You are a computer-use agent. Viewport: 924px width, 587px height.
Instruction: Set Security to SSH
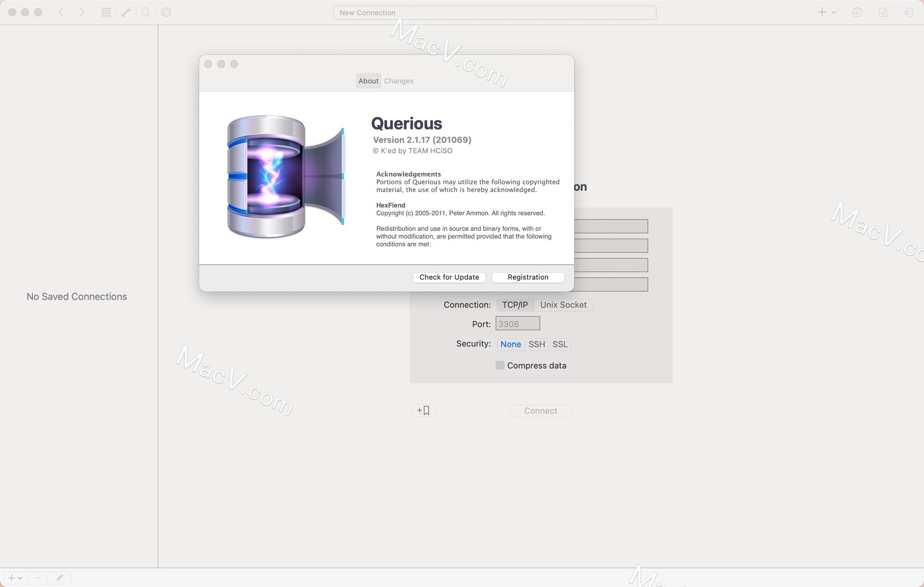[x=537, y=344]
